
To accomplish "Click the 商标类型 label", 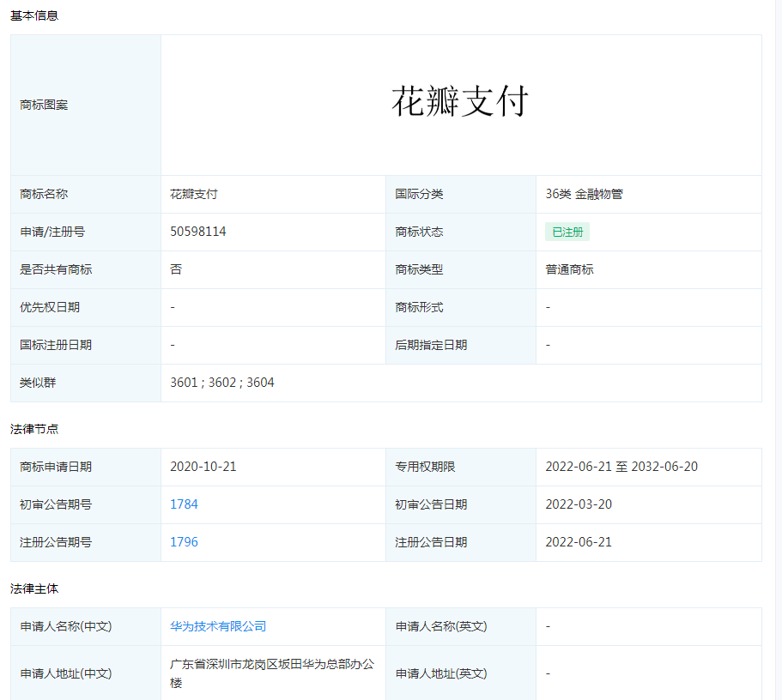I will pos(419,269).
